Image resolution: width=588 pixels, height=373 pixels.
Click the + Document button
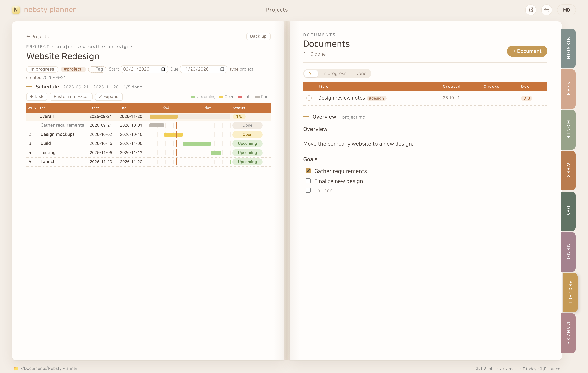click(527, 51)
